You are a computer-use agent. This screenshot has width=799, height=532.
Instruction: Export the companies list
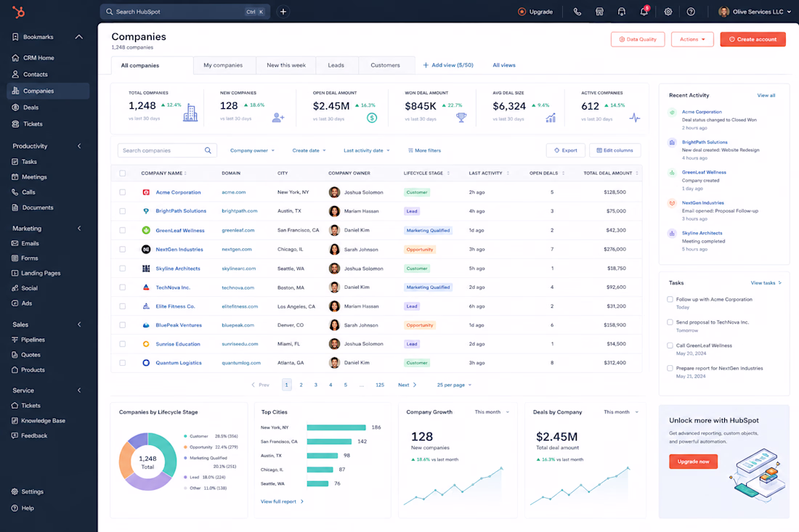click(x=566, y=151)
